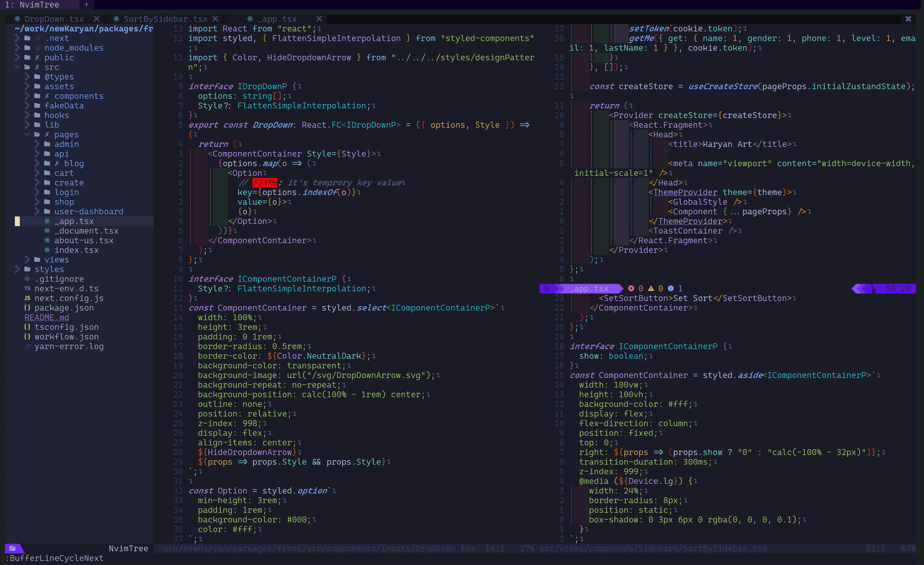Image resolution: width=924 pixels, height=565 pixels.
Task: Switch to the DropDown.tsx buffer tab
Action: 54,19
